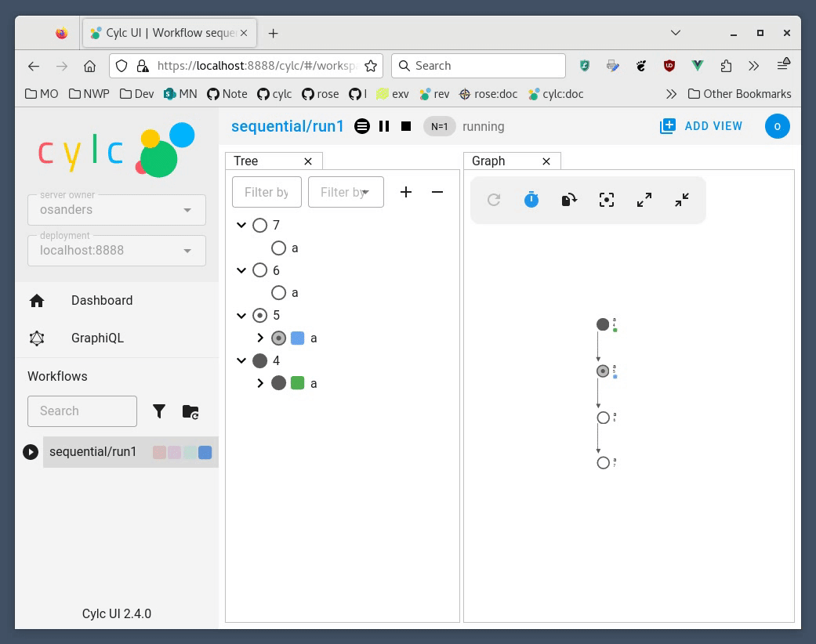Click the ADD VIEW button
Screen dimensions: 816x644
click(702, 126)
